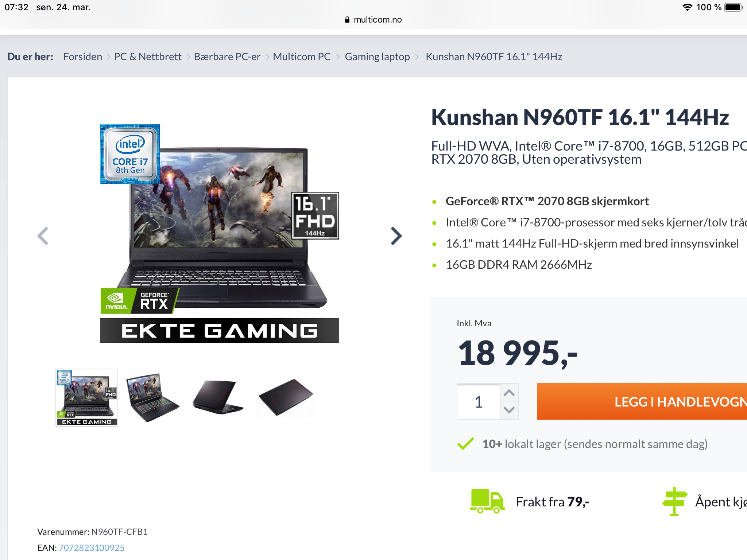Go to Gaming laptop breadcrumb
The height and width of the screenshot is (560, 747).
[377, 57]
